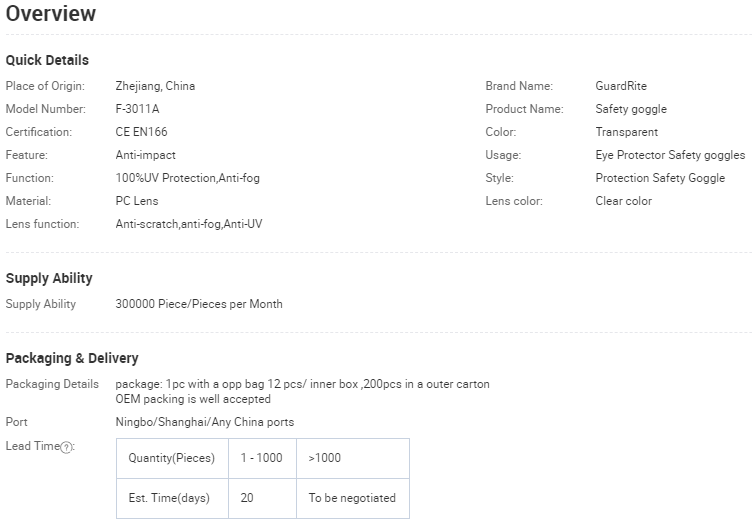Select the Eye Protector Safety goggles usage
This screenshot has height=531, width=752.
[670, 155]
